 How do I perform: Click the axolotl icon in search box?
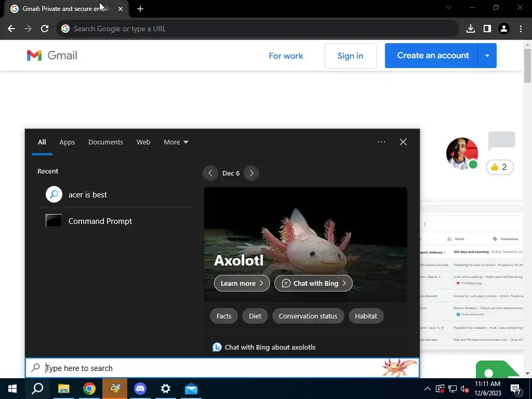point(400,368)
